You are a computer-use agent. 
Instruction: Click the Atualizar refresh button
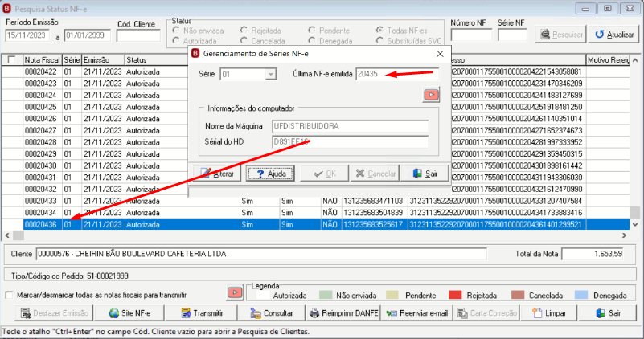[614, 35]
